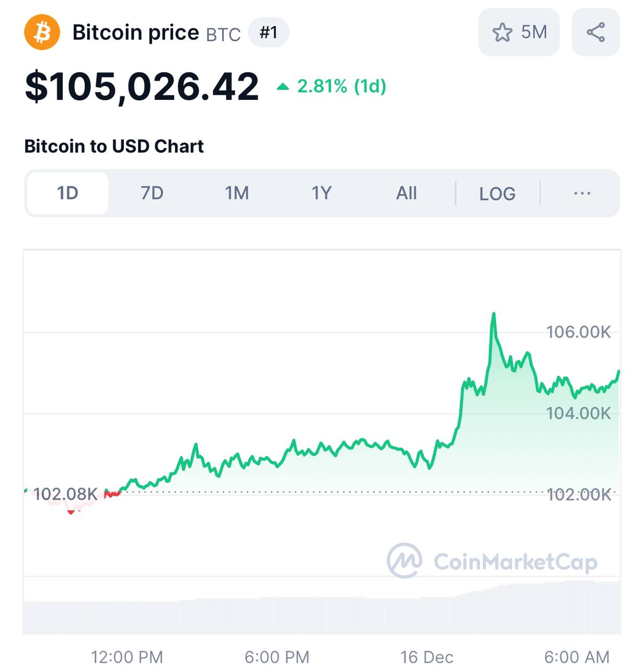Click the green price-up triangle indicator
Image resolution: width=644 pixels, height=669 pixels.
click(x=283, y=87)
